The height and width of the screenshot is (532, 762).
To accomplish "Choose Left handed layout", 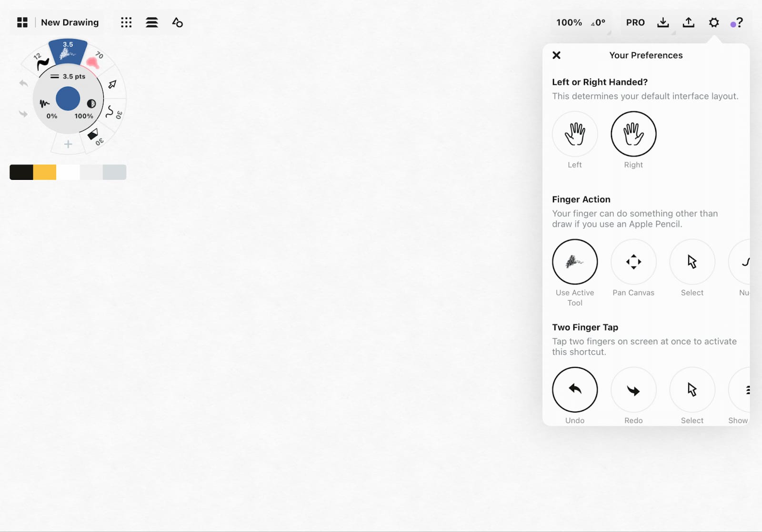I will tap(575, 134).
